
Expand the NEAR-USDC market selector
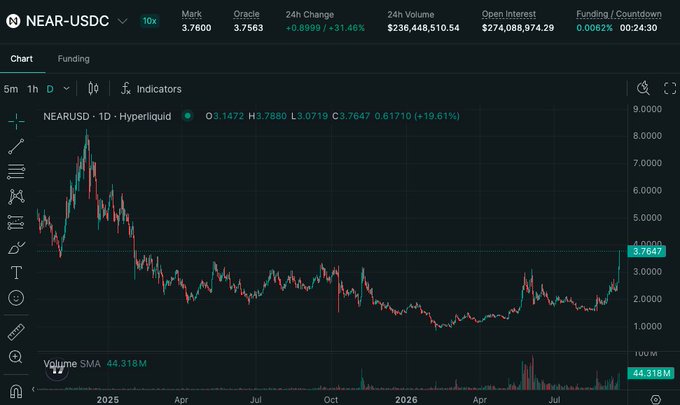tap(123, 21)
